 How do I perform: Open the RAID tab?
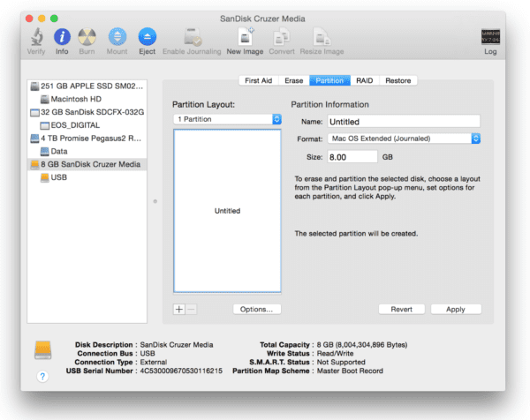364,80
